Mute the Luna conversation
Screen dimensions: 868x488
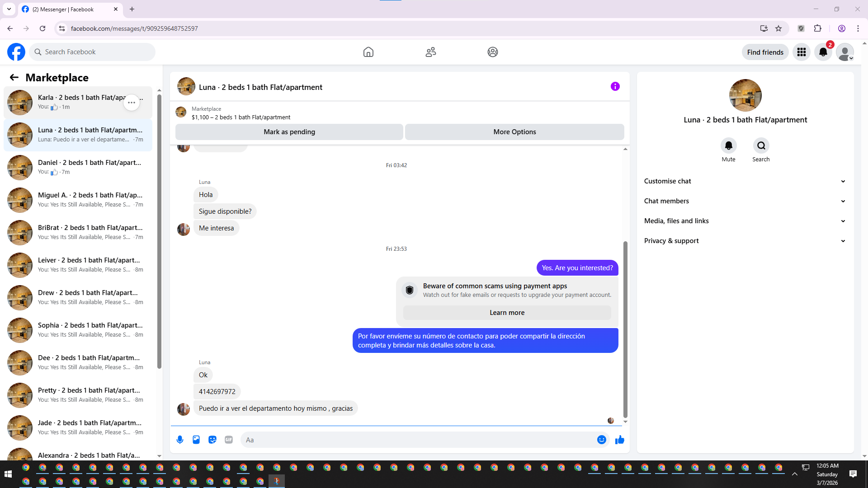[728, 145]
